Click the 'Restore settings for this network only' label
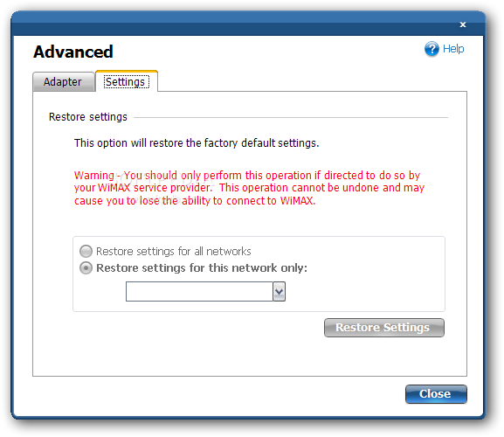The height and width of the screenshot is (437, 504). [202, 267]
